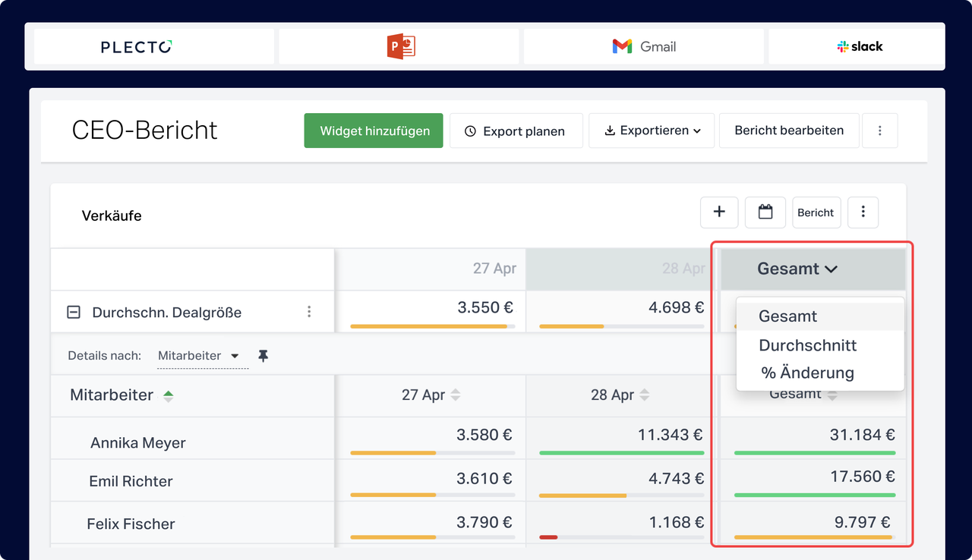Collapse the Durchschn. Dealgröße row
Image resolution: width=972 pixels, height=560 pixels.
click(x=74, y=312)
